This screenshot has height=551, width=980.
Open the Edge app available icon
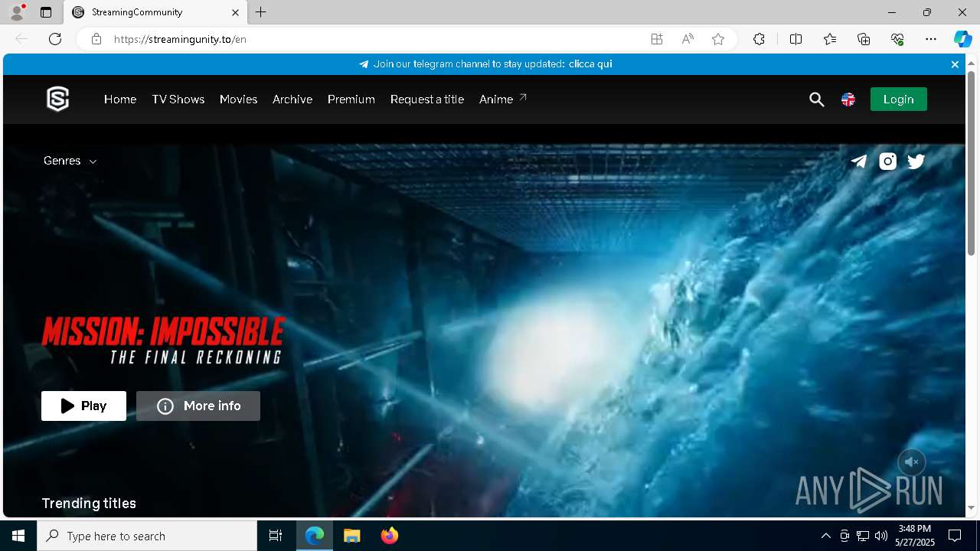(657, 39)
